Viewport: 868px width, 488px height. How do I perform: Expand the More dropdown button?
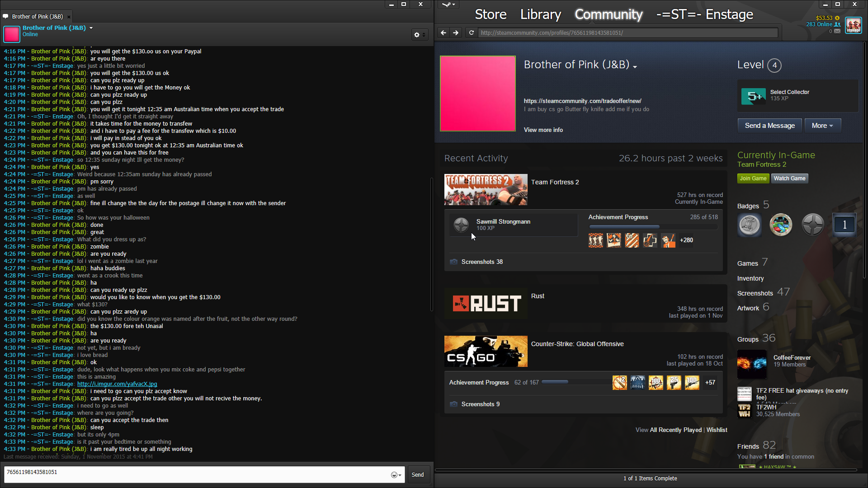(822, 126)
